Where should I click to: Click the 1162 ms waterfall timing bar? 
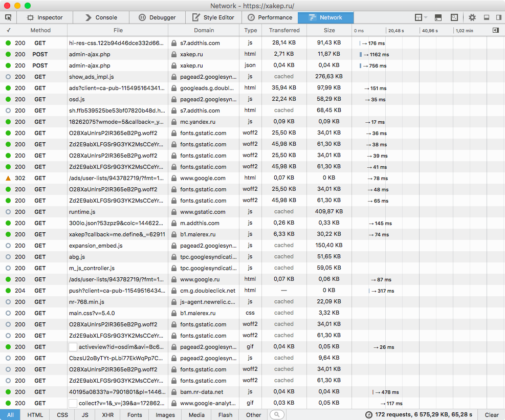tap(361, 54)
